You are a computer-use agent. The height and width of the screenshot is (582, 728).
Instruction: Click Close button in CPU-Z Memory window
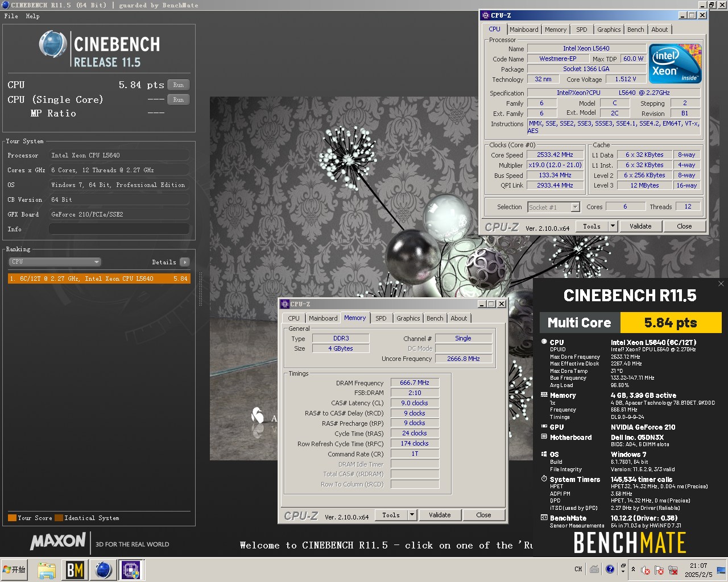[483, 515]
